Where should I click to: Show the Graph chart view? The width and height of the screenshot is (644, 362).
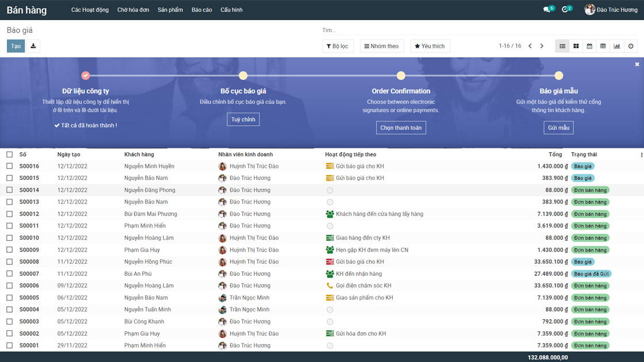(x=617, y=46)
